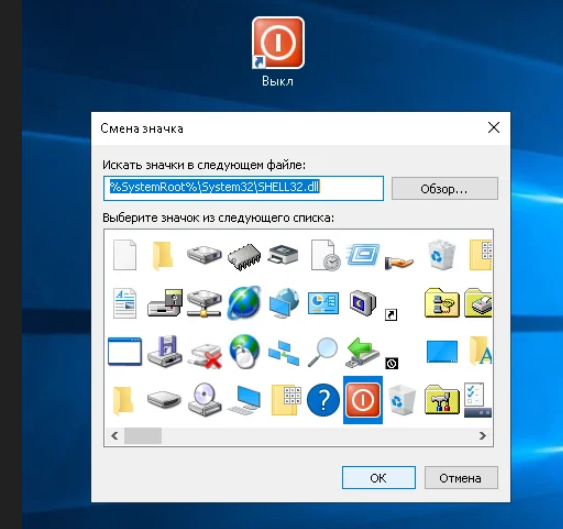Select the folder with grid in bottom row
The width and height of the screenshot is (563, 529).
coord(286,400)
